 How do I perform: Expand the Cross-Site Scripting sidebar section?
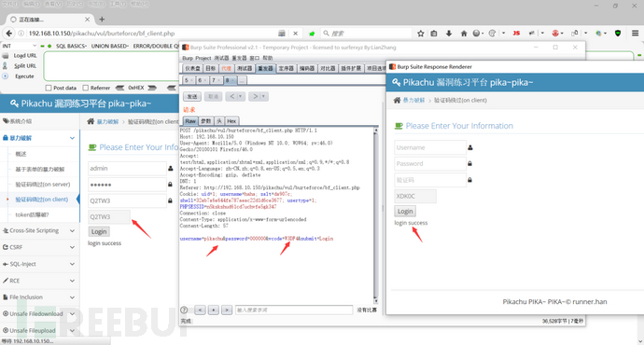(x=39, y=230)
